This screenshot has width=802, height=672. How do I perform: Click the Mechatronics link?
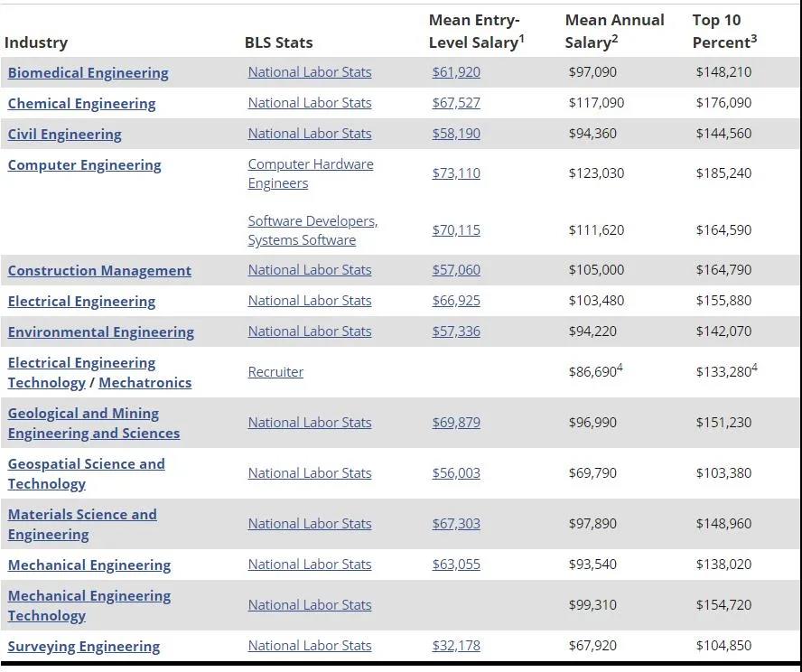pyautogui.click(x=145, y=383)
